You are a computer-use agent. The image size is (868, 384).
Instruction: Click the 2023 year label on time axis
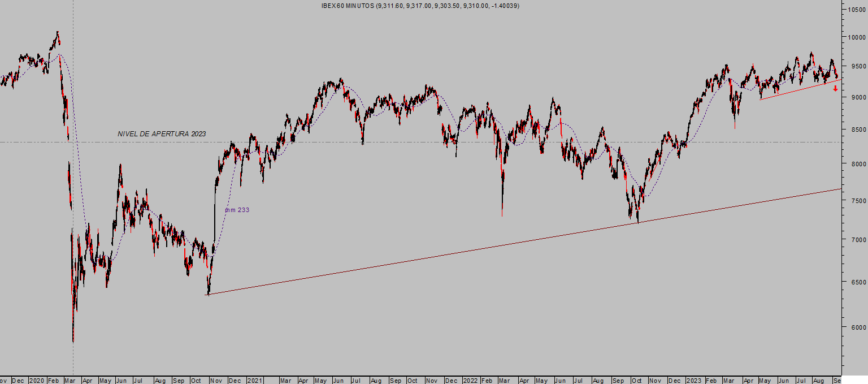(694, 380)
